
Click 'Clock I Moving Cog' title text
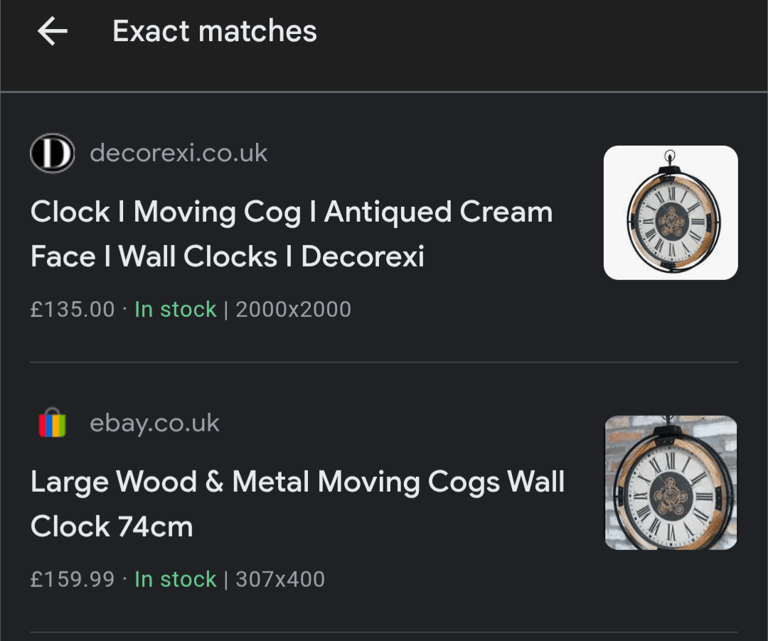click(166, 212)
